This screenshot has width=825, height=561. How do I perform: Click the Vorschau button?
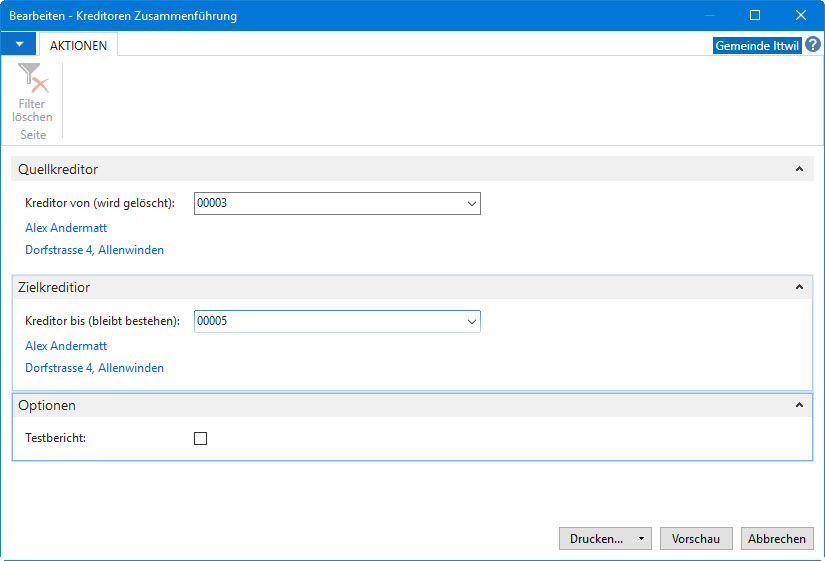[696, 539]
